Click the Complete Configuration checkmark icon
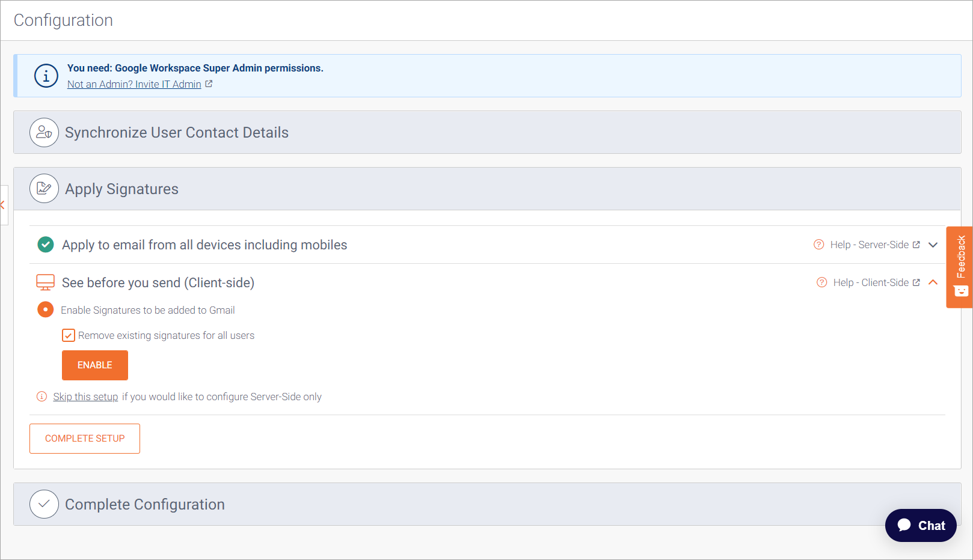 click(x=44, y=504)
